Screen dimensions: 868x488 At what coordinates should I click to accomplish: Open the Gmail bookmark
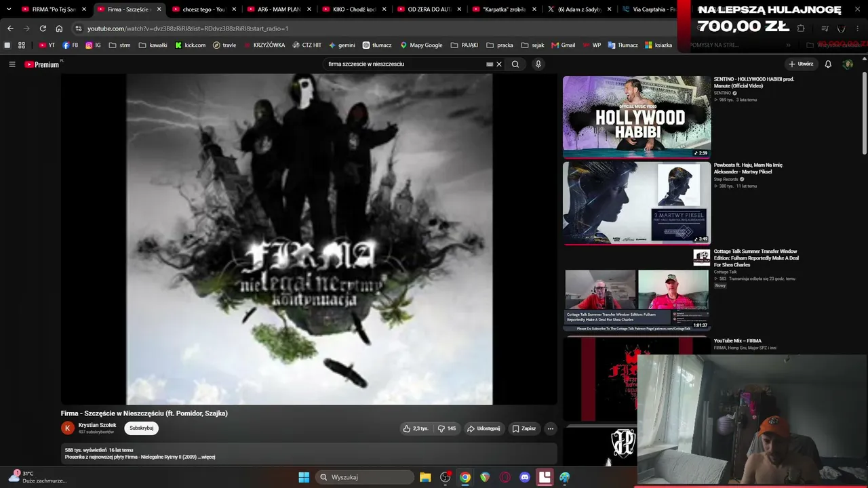[x=564, y=45]
